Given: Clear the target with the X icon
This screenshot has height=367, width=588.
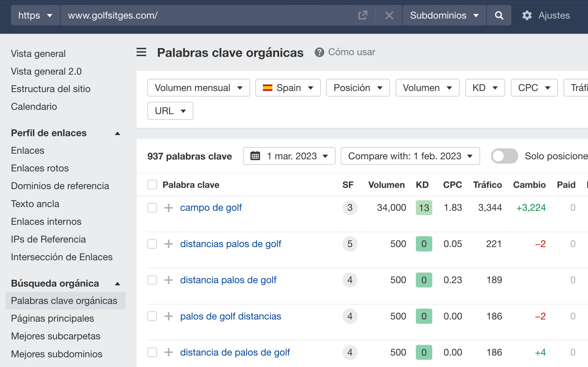Looking at the screenshot, I should click(x=389, y=15).
